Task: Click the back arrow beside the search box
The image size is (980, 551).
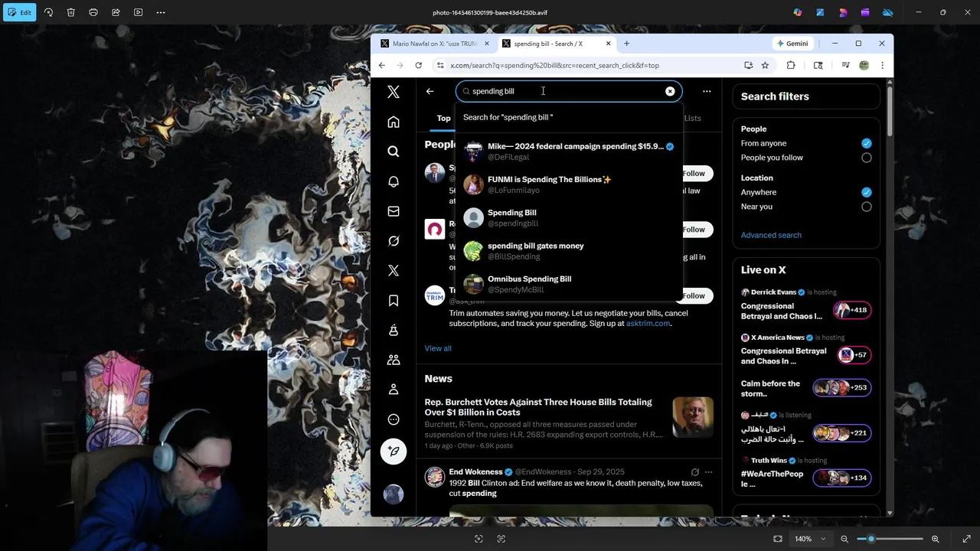Action: (430, 91)
